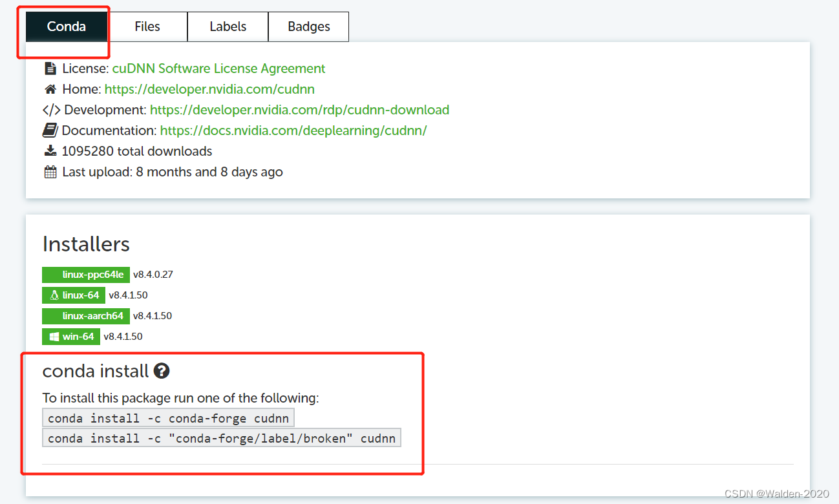The width and height of the screenshot is (839, 504).
Task: Open the Files tab
Action: tap(147, 26)
